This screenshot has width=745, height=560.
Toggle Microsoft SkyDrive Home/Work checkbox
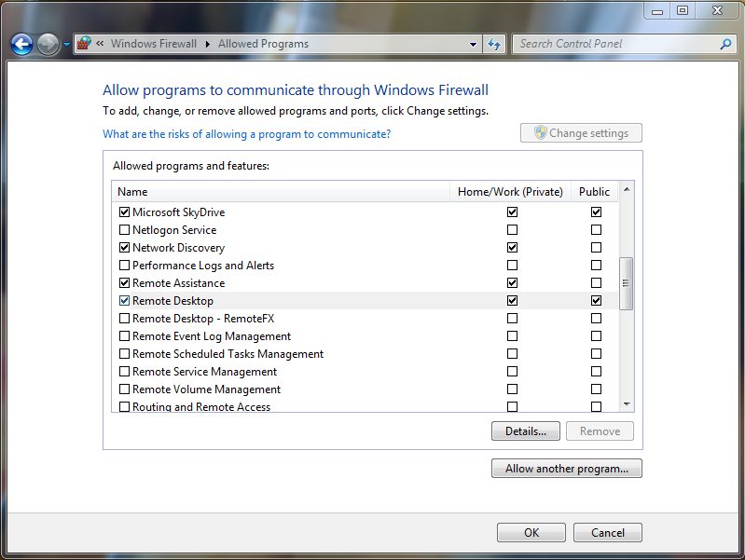512,212
